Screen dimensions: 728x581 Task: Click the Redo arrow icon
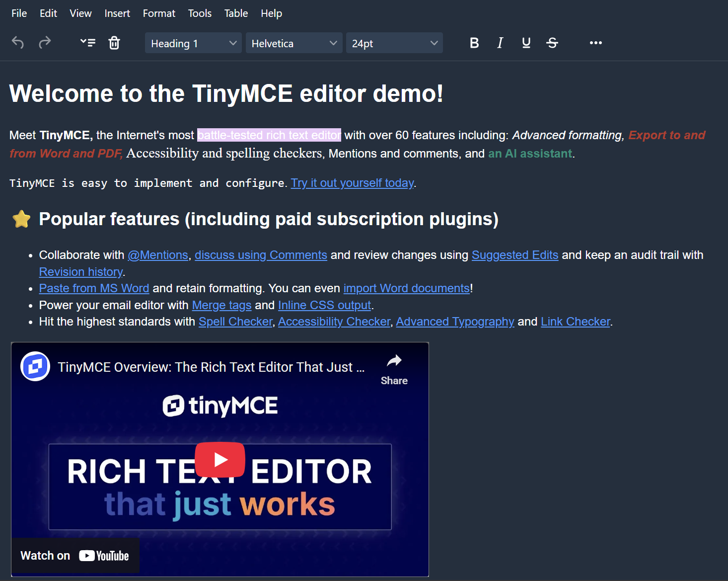point(45,43)
